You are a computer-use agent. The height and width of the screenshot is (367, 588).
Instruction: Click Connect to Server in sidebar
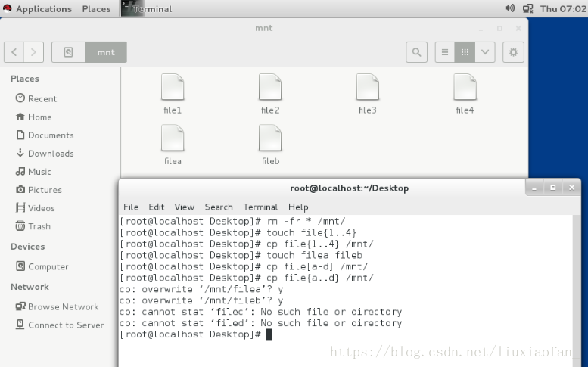click(60, 325)
